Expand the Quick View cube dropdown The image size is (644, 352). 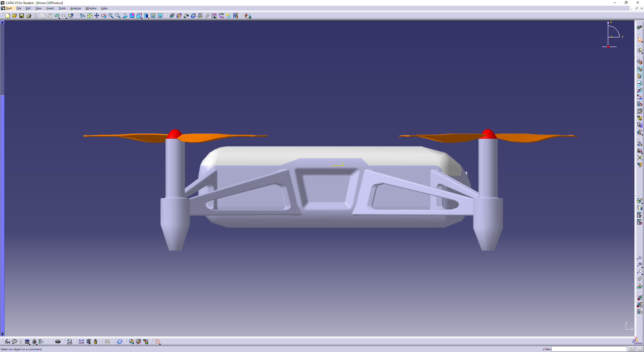tap(142, 18)
